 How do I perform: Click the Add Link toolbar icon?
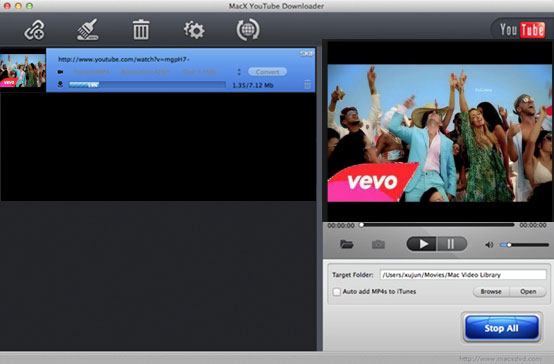34,30
